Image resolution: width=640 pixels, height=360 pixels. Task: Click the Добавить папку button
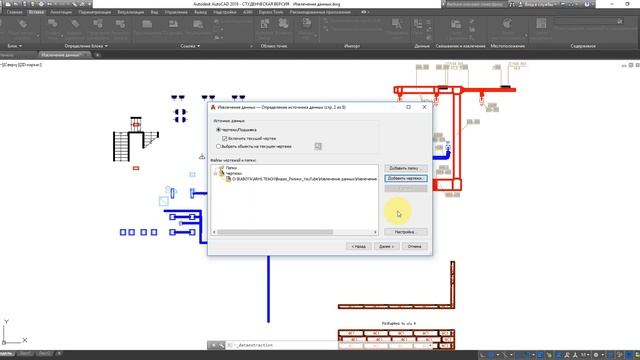(406, 168)
